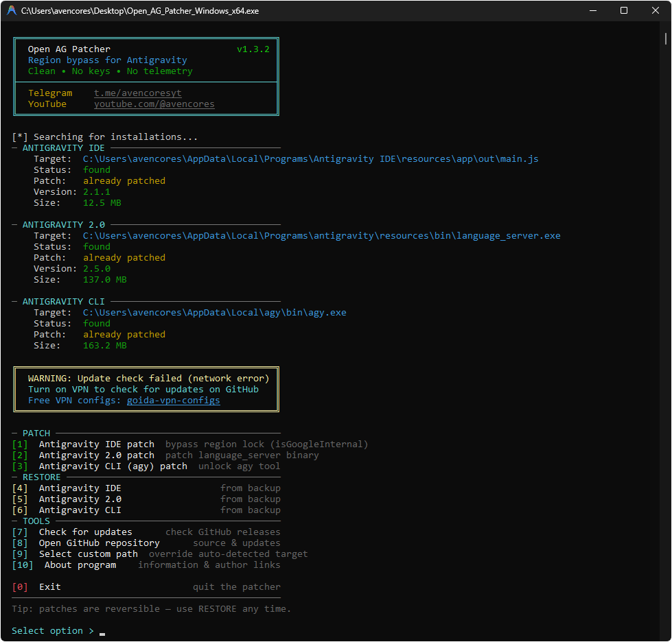
Task: Click the window title path text
Action: pyautogui.click(x=140, y=11)
